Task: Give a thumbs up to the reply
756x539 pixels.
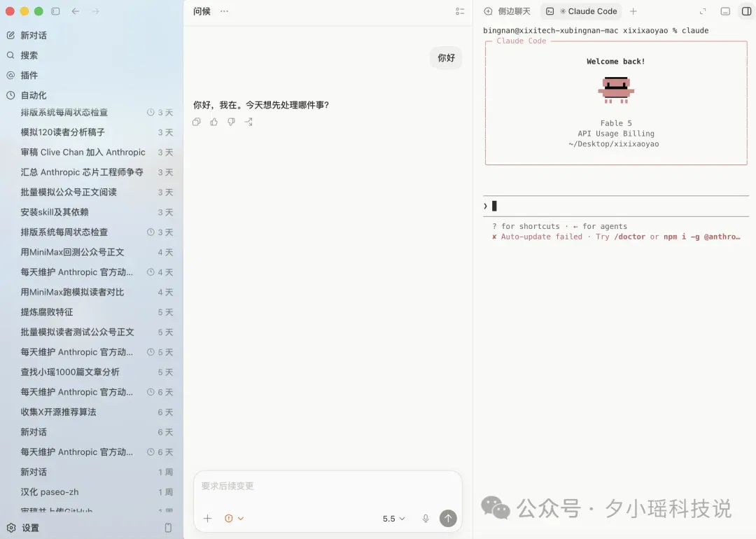Action: (x=213, y=122)
